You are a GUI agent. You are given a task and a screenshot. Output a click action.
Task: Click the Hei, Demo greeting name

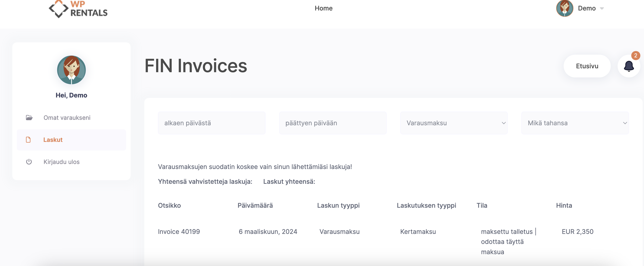pos(71,95)
